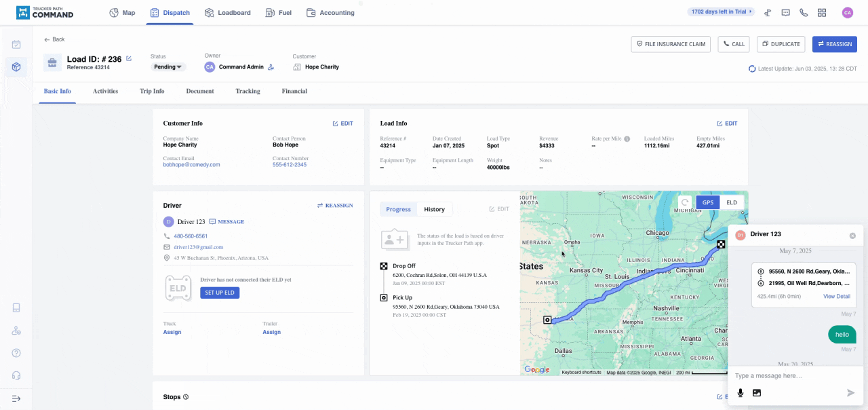Open the Pending status dropdown
The width and height of the screenshot is (868, 410).
168,67
